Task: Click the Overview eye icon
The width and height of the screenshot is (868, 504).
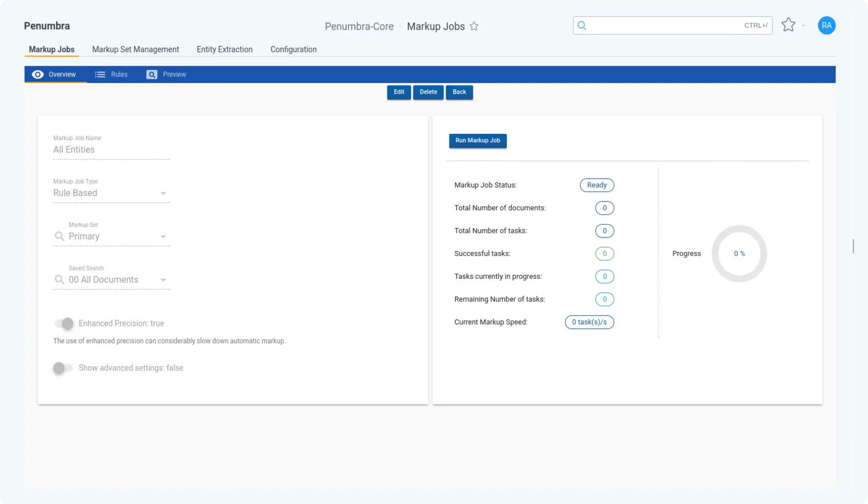Action: point(38,74)
